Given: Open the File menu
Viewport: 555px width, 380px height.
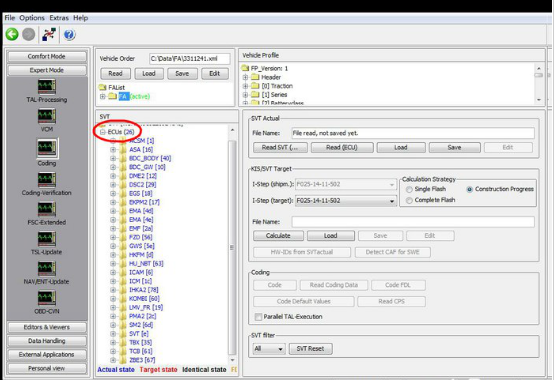Looking at the screenshot, I should (x=10, y=18).
